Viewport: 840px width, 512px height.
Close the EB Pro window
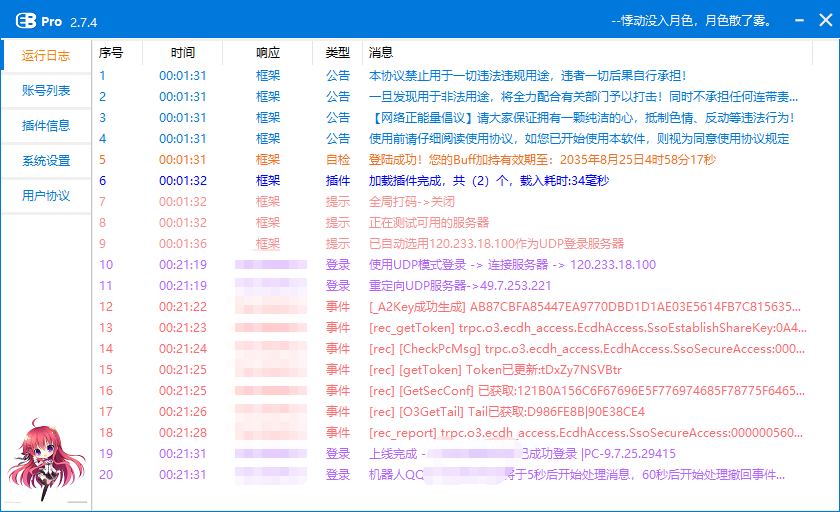tap(823, 21)
